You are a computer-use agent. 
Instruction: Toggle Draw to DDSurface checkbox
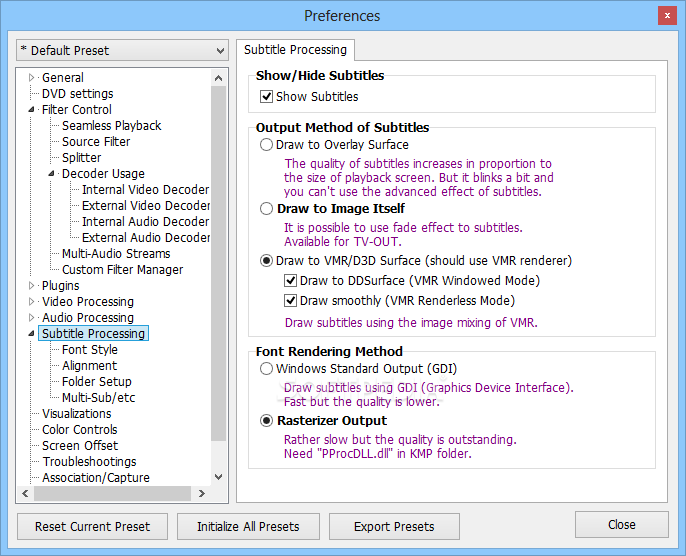coord(290,280)
